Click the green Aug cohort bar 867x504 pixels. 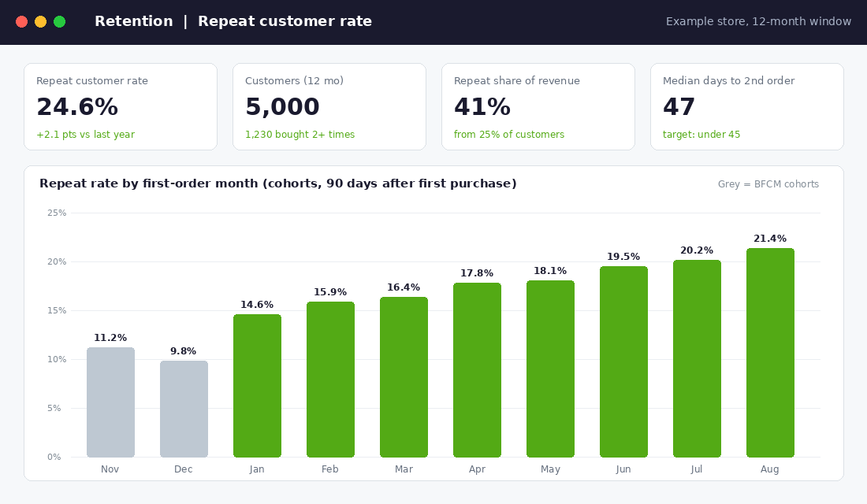770,353
